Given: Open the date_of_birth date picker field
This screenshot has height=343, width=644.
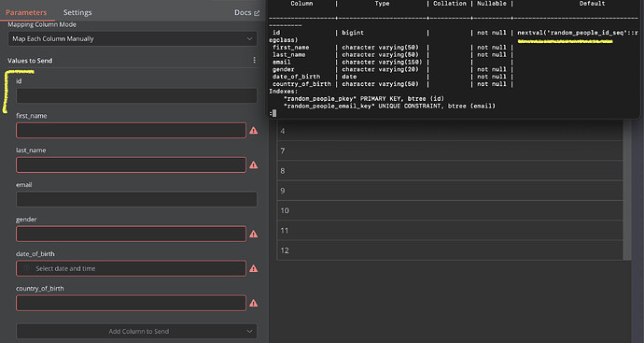Looking at the screenshot, I should pyautogui.click(x=131, y=268).
